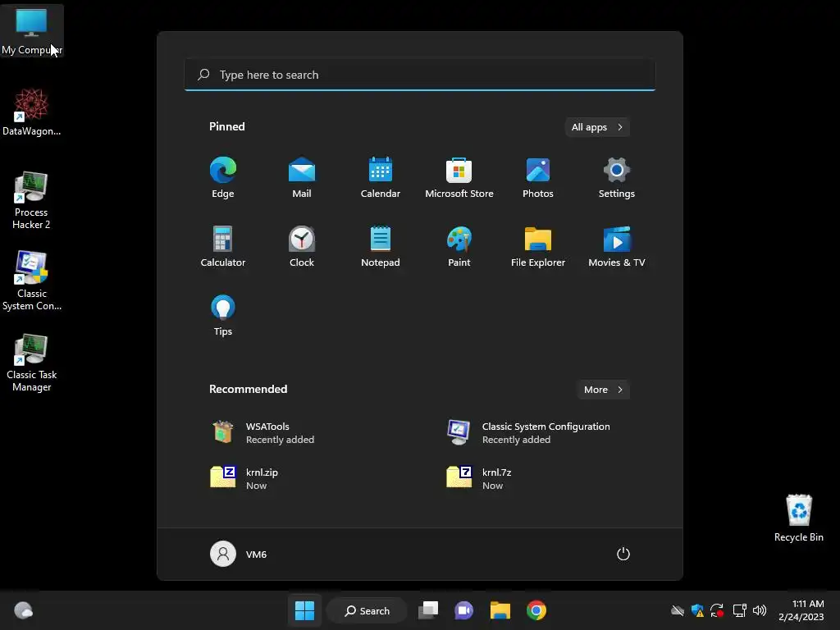Open Microsoft Store
This screenshot has height=630, width=840.
(459, 178)
